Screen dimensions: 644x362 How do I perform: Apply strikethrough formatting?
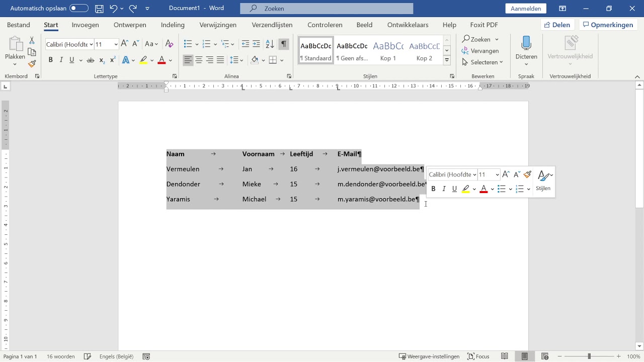click(91, 60)
